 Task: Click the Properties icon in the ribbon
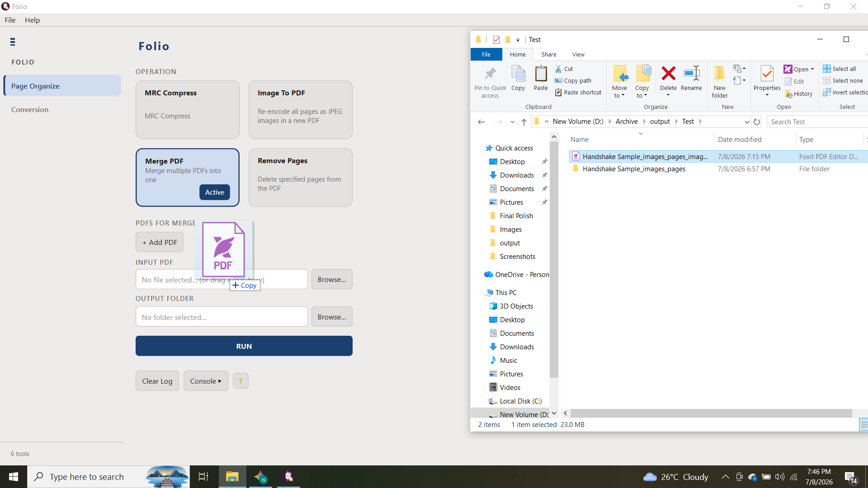(x=767, y=74)
